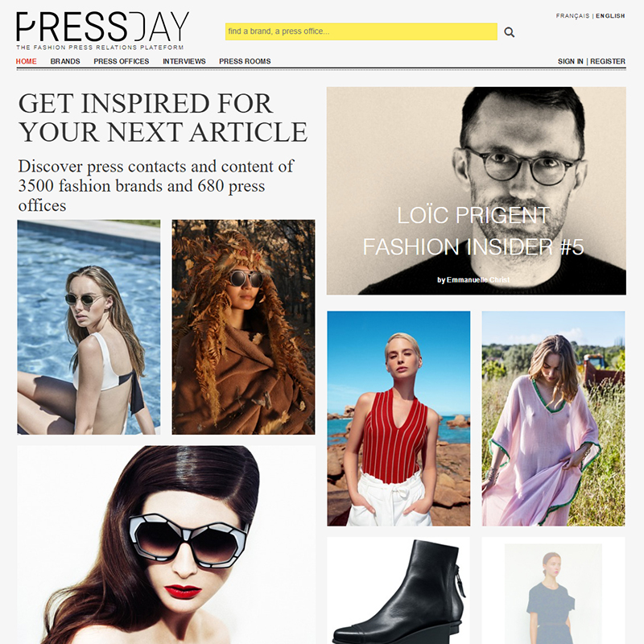Switch language to FRANÇAIS
Viewport: 644px width, 644px height.
click(572, 15)
